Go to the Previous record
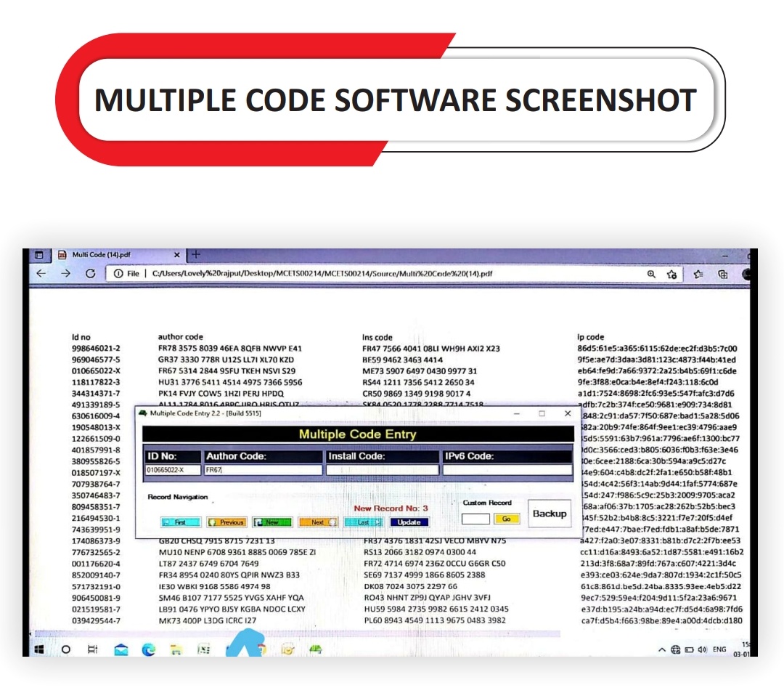Image resolution: width=784 pixels, height=693 pixels. point(226,522)
